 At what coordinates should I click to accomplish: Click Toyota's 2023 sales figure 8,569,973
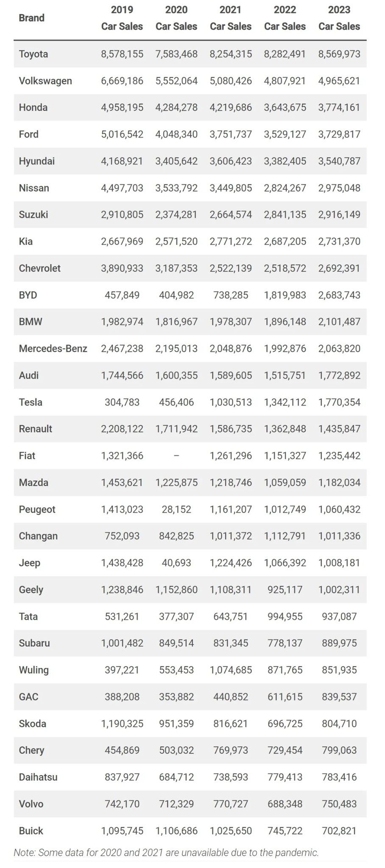point(339,54)
